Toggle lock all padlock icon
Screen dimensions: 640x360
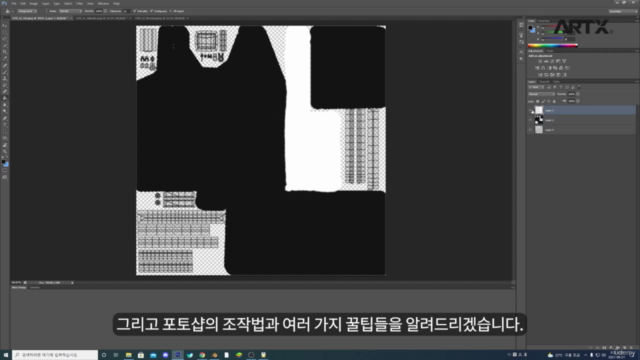click(554, 101)
